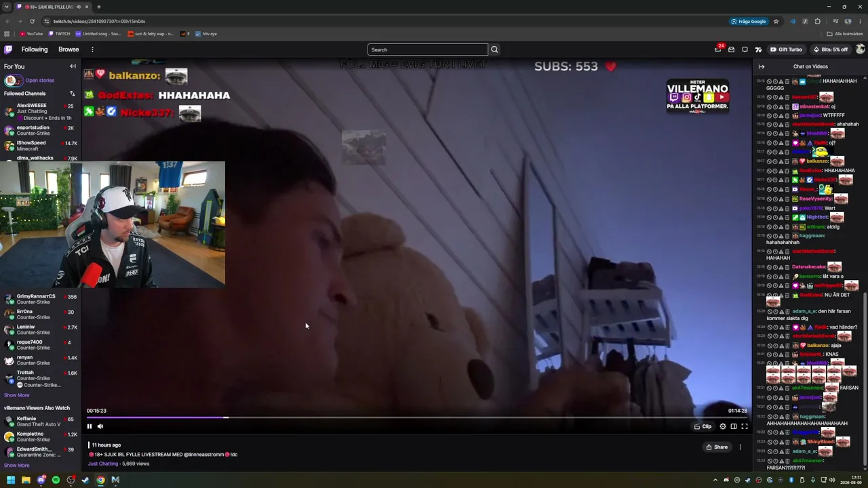The height and width of the screenshot is (488, 868).
Task: Collapse the For You sidebar
Action: (73, 66)
